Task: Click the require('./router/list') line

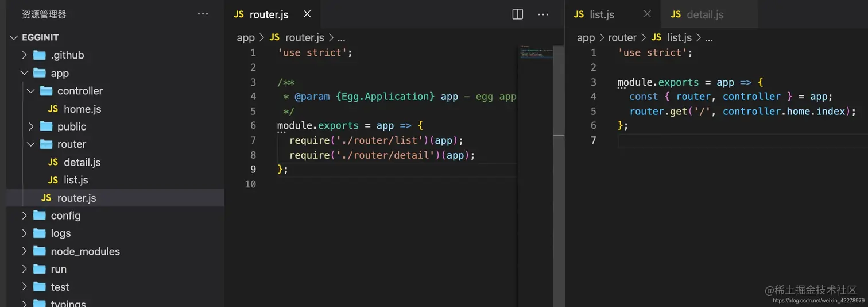Action: 376,140
